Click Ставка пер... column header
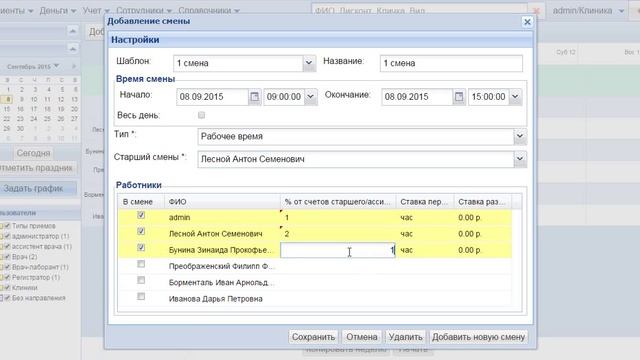This screenshot has height=360, width=640. 425,202
